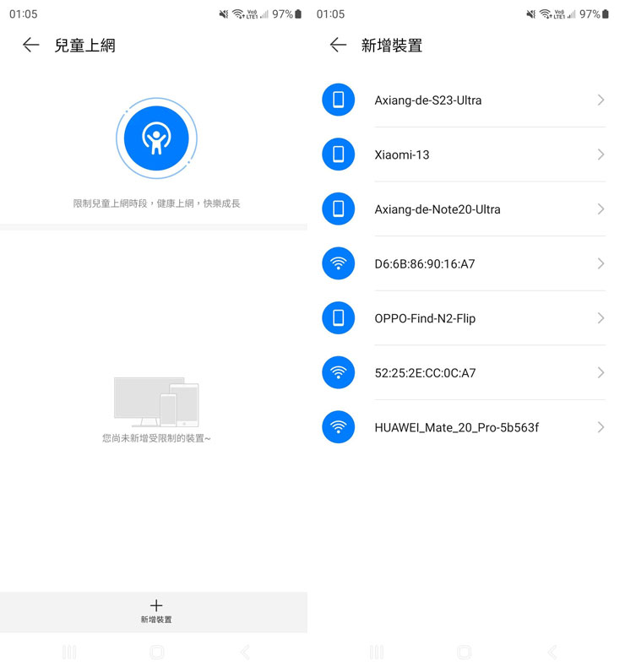
Task: Tap the 兒童上網 page title
Action: click(x=84, y=46)
